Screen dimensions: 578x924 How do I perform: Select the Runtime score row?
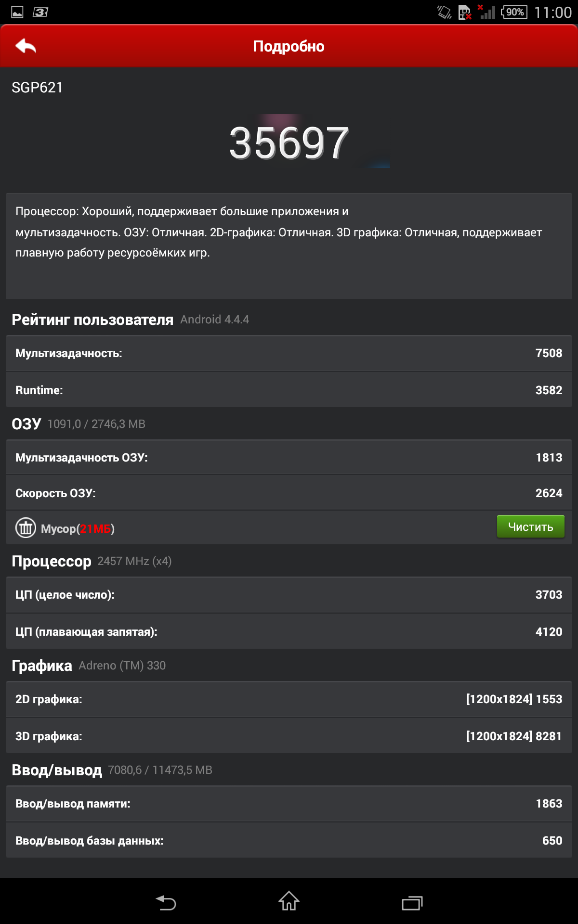coord(289,390)
